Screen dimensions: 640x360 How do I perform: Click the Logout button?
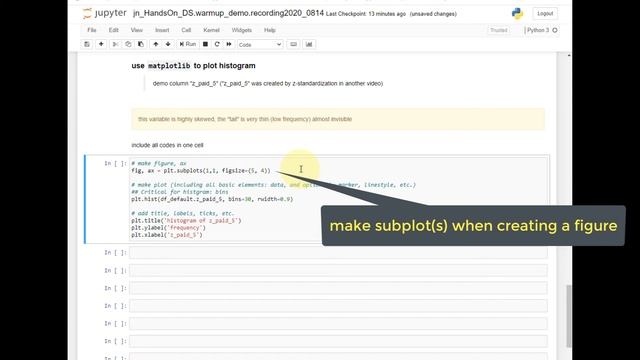click(545, 13)
